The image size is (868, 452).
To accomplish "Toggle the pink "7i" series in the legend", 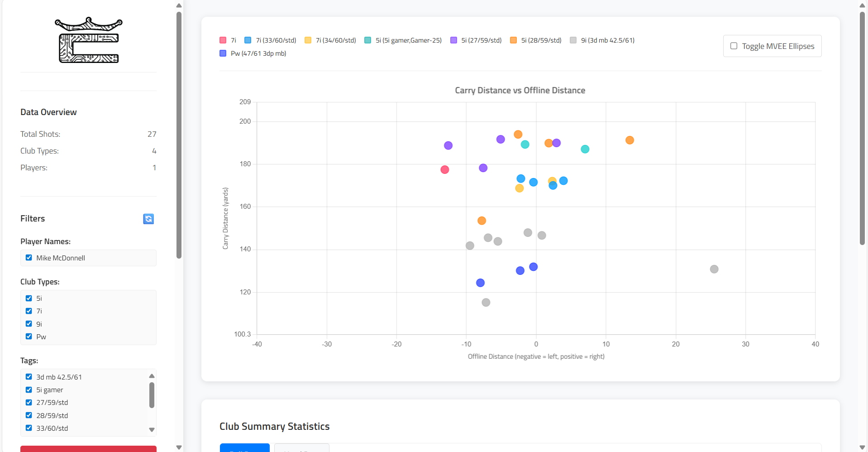I will click(228, 40).
